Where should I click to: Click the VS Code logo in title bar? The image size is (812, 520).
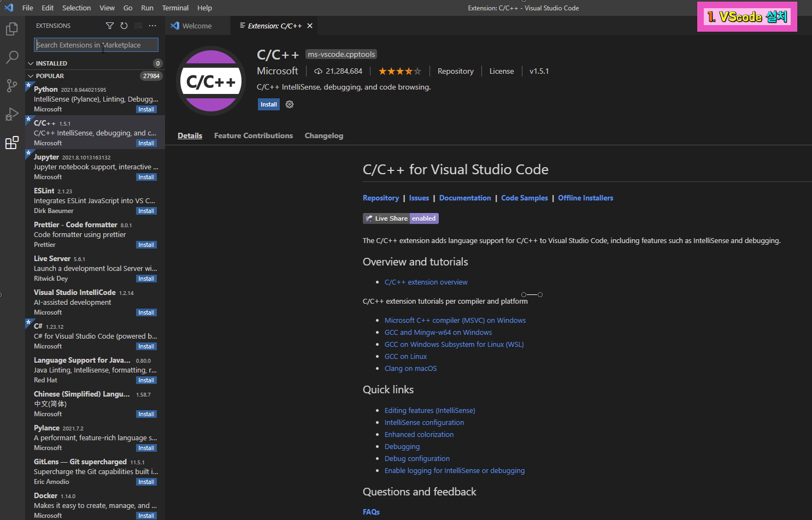click(x=9, y=8)
